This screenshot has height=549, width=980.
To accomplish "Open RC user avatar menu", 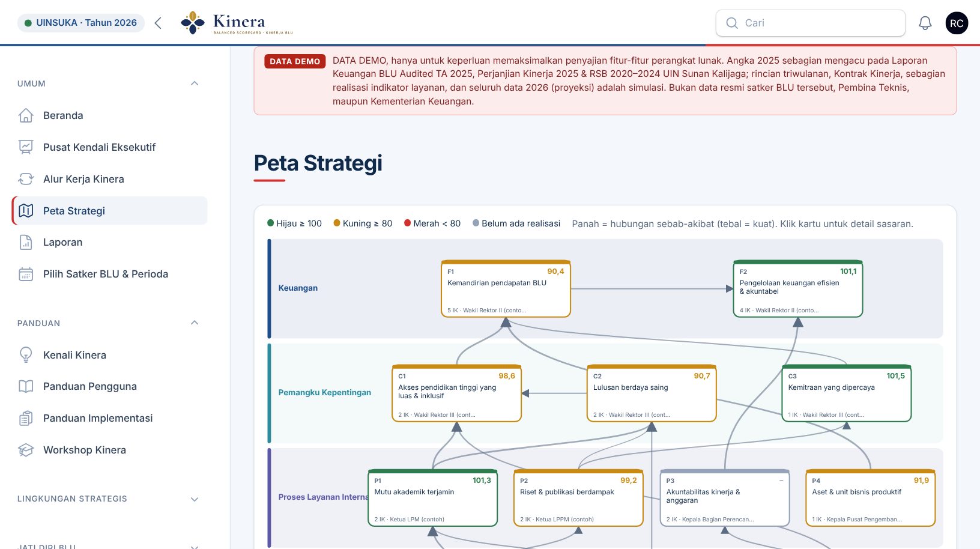I will [957, 23].
